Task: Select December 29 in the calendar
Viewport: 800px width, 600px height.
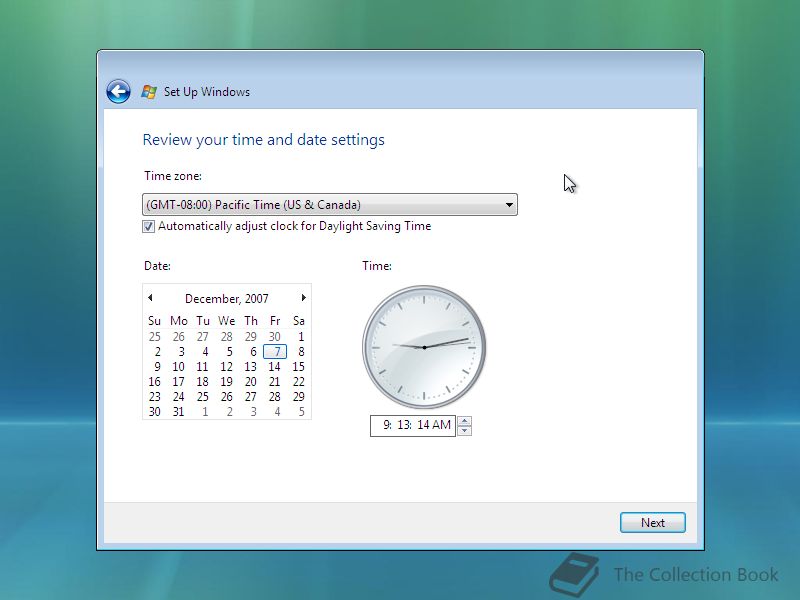Action: [298, 396]
